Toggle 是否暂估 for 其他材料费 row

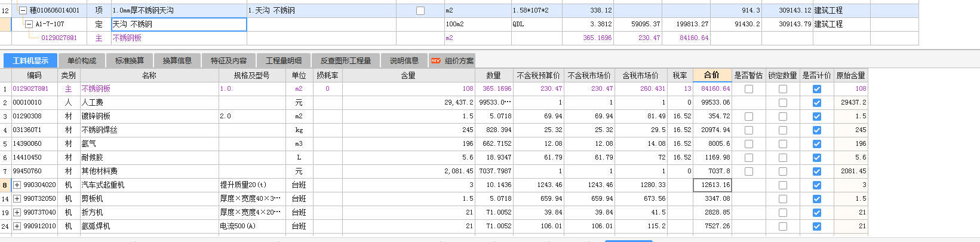(749, 171)
